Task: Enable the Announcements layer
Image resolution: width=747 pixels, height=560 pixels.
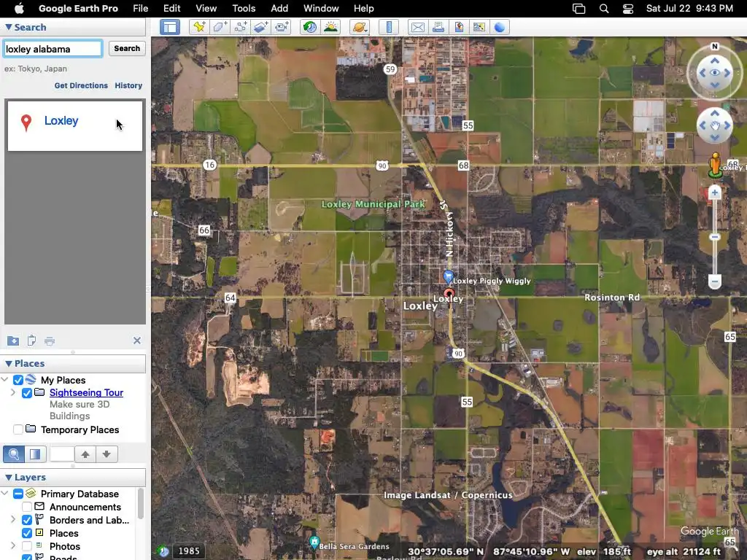Action: [27, 507]
